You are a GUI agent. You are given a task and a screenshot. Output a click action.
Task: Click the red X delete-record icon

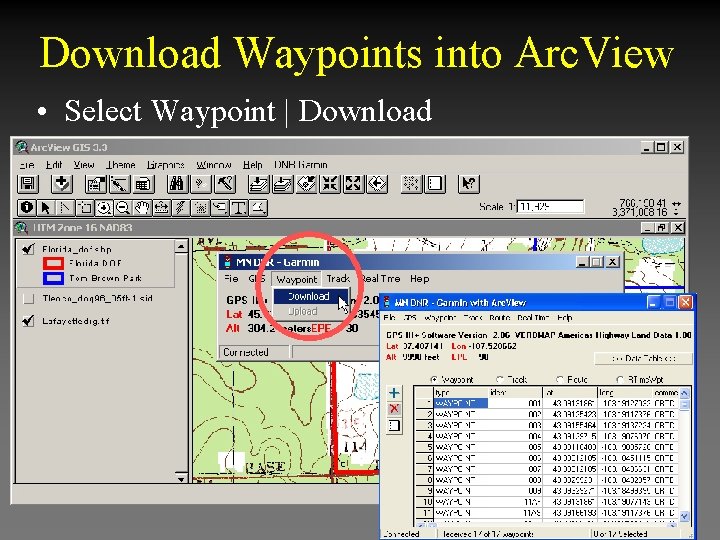(394, 409)
